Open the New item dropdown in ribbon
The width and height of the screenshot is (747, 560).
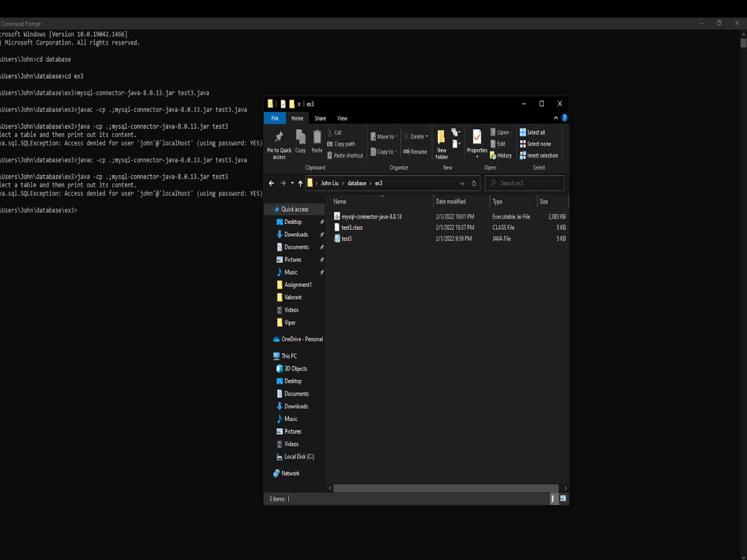pyautogui.click(x=456, y=132)
